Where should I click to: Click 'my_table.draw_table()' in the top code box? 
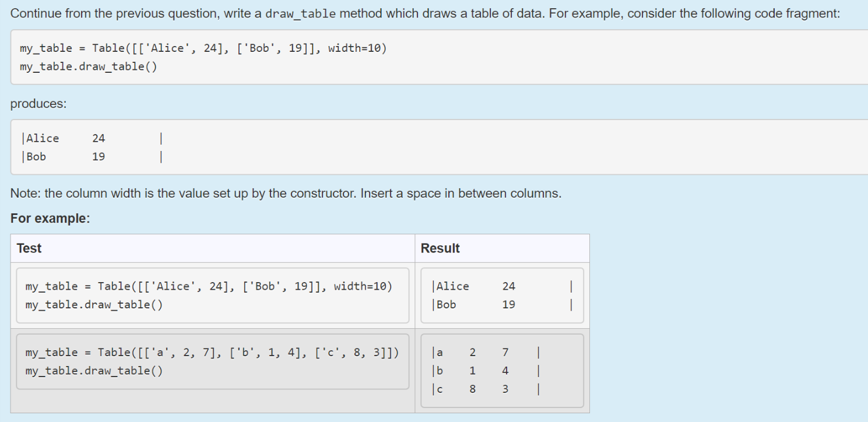tap(89, 66)
